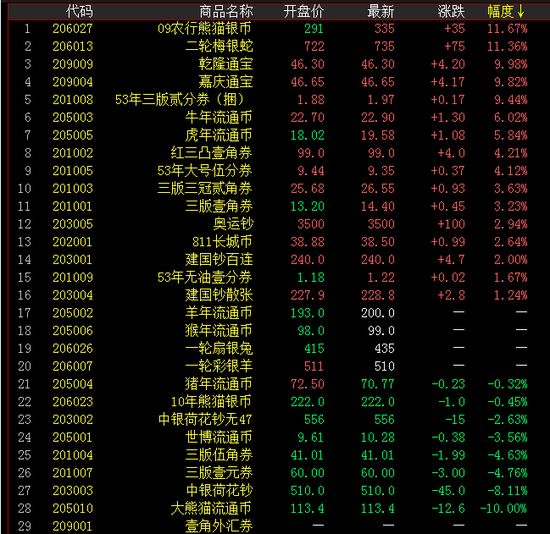Screen dimensions: 550x534
Task: Click code 209009
Action: click(73, 64)
